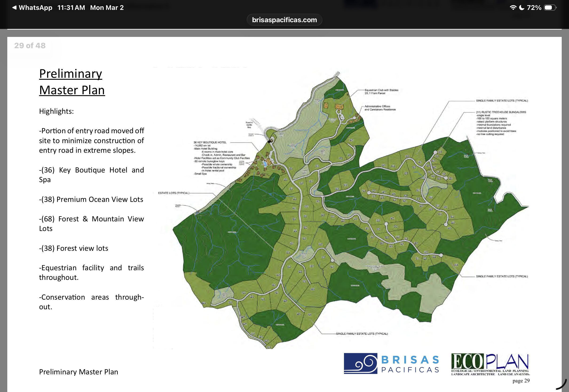Click the Equestrian Club with Stables label
The height and width of the screenshot is (392, 569).
[x=381, y=91]
